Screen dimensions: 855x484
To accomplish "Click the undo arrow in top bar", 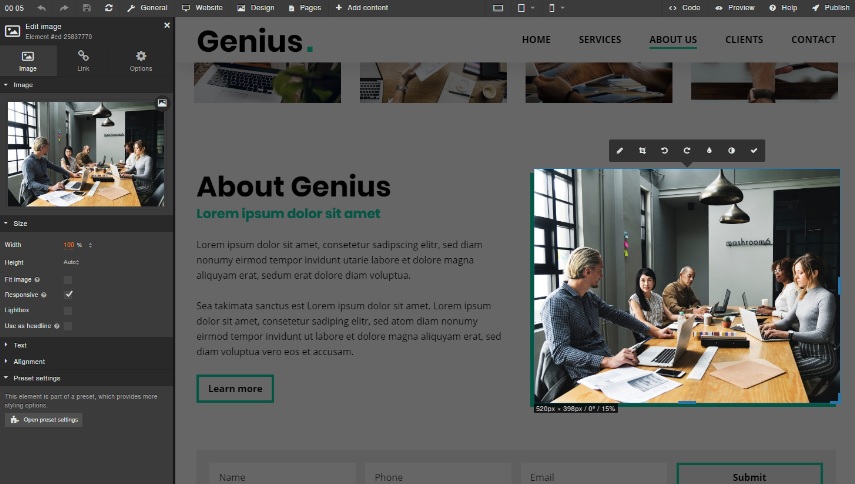I will 42,8.
